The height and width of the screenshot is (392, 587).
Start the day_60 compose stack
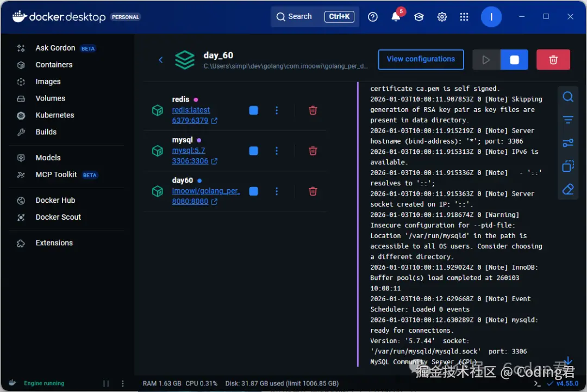coord(486,59)
